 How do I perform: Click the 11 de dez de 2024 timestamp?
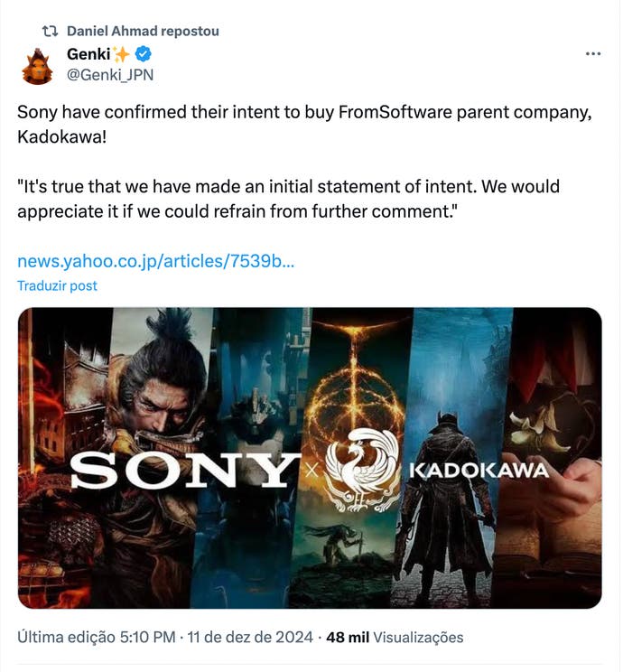tap(251, 638)
